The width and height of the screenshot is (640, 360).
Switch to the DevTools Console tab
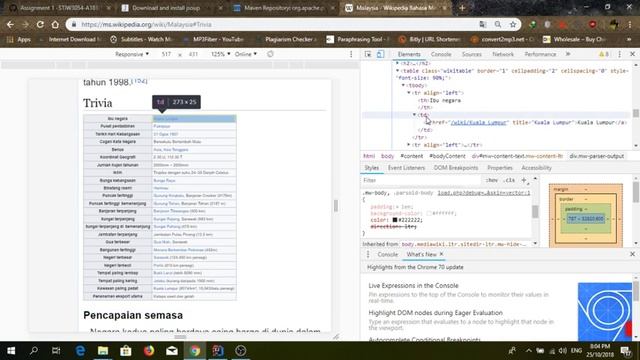pyautogui.click(x=441, y=54)
